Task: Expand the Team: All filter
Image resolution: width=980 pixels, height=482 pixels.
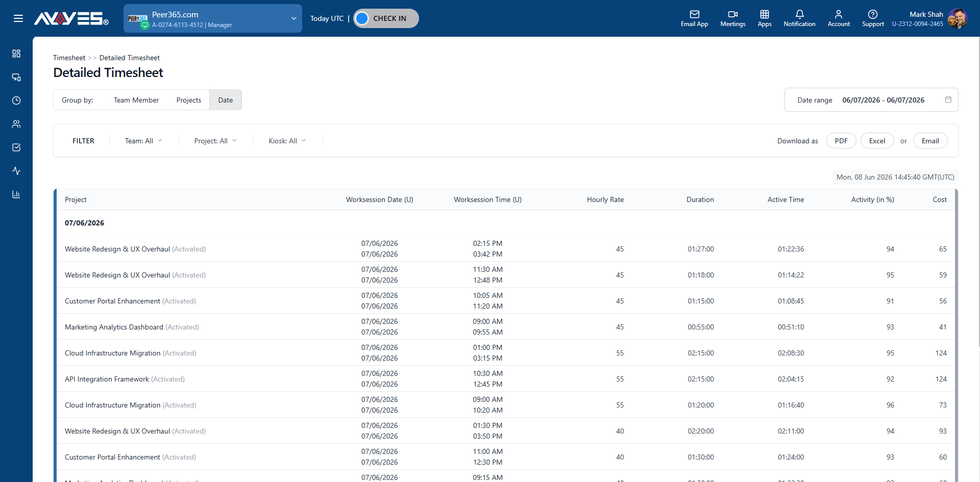Action: point(143,141)
